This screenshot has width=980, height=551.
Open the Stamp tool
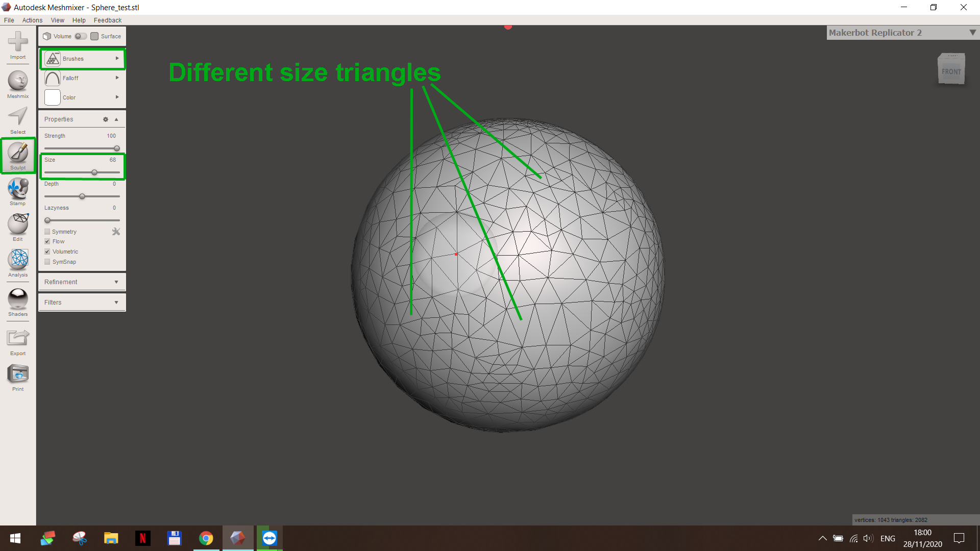pyautogui.click(x=18, y=191)
